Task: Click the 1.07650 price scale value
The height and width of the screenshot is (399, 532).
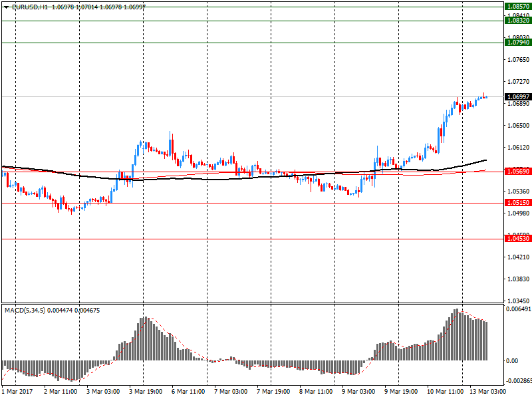Action: (518, 60)
